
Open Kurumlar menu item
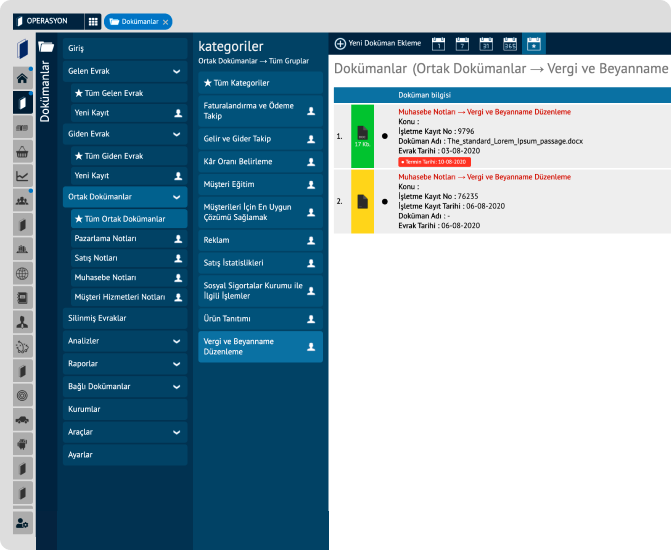[x=125, y=409]
